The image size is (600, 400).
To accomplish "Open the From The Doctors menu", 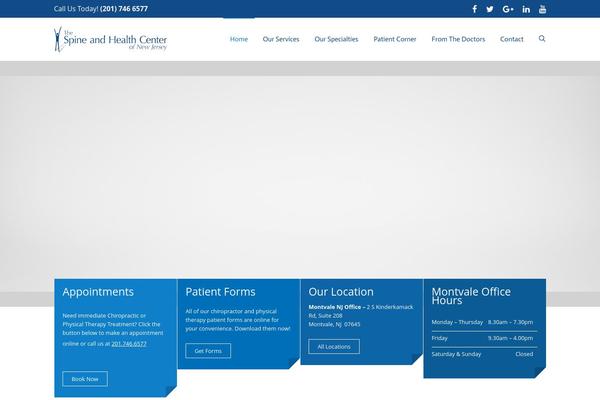I will (458, 39).
